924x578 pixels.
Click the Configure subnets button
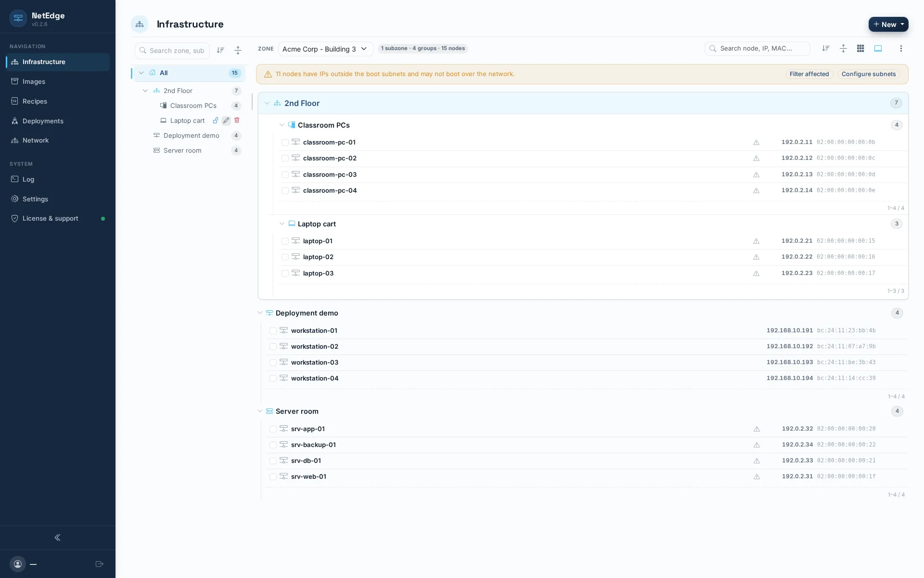pos(869,74)
